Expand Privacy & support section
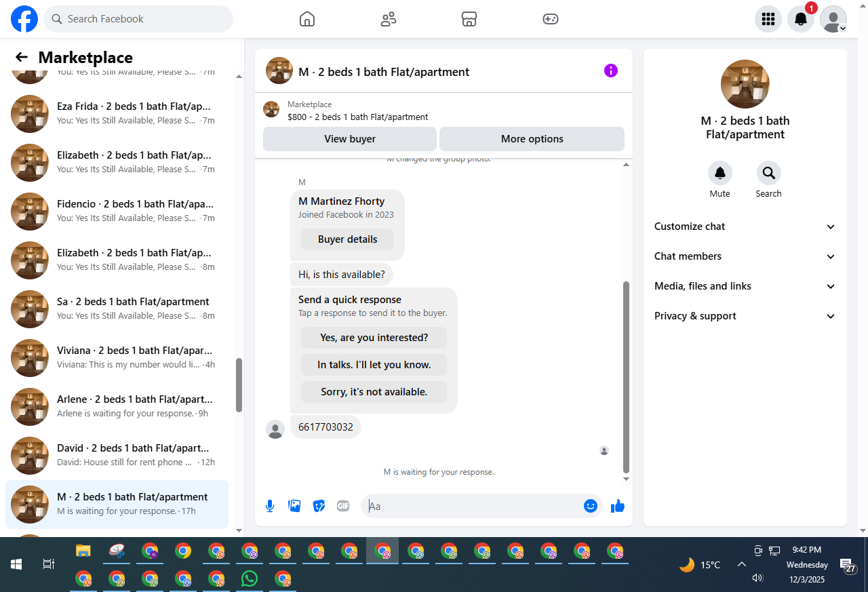 pos(745,316)
